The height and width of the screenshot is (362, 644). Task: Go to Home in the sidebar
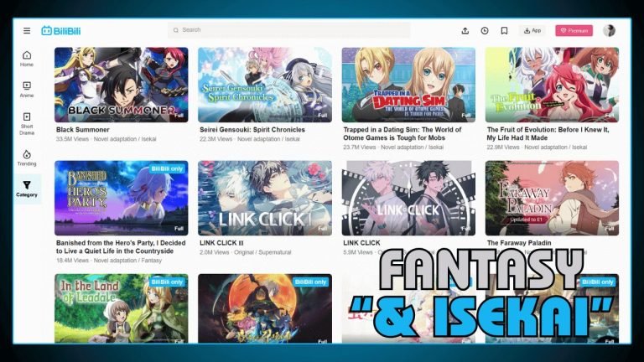pyautogui.click(x=27, y=58)
